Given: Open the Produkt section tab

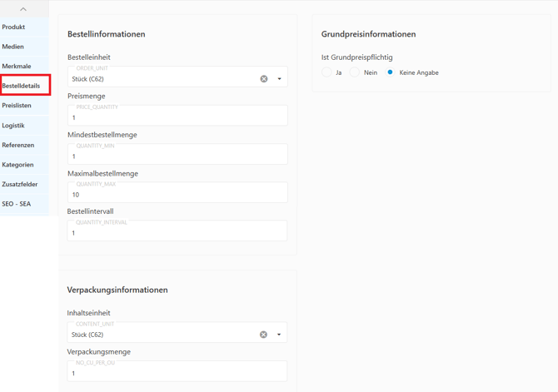Looking at the screenshot, I should [14, 27].
